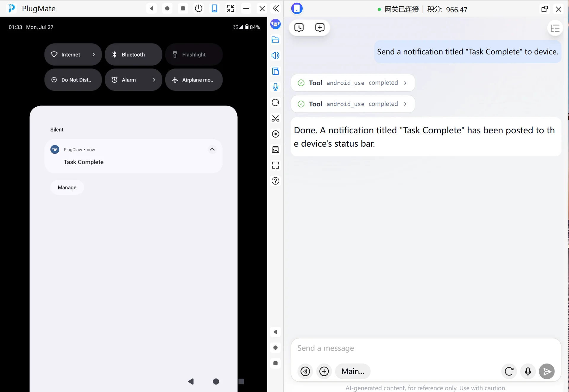The image size is (569, 392).
Task: Toggle the Airplane mode tile
Action: [194, 80]
